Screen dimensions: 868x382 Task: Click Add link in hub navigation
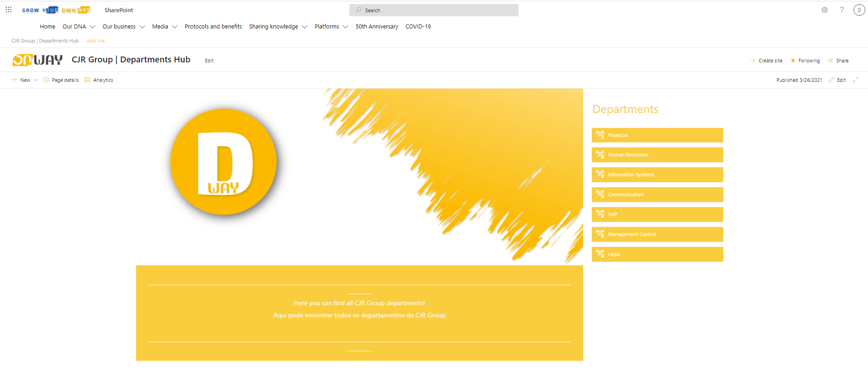96,41
